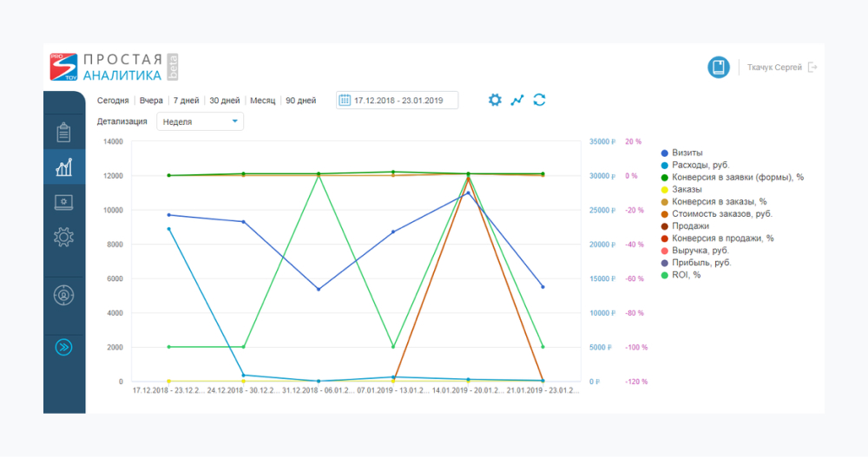The image size is (868, 457).
Task: Toggle ROI, % series in legend
Action: (x=686, y=275)
